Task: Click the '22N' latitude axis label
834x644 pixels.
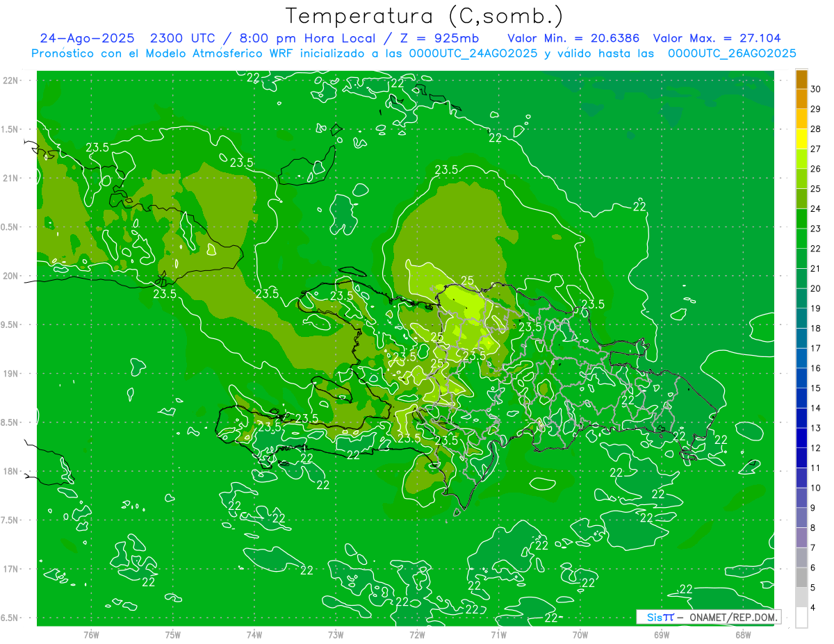Action: pos(10,81)
